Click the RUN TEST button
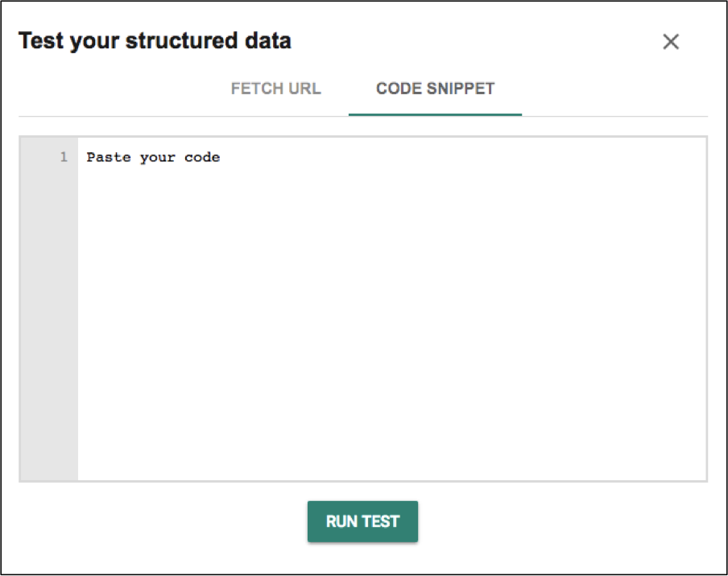Image resolution: width=728 pixels, height=576 pixels. pos(362,521)
